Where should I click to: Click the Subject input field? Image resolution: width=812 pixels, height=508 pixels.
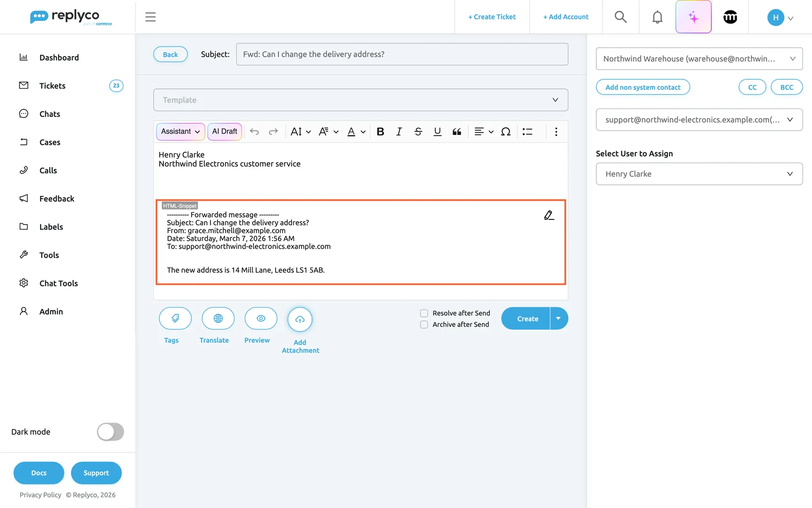pos(402,54)
